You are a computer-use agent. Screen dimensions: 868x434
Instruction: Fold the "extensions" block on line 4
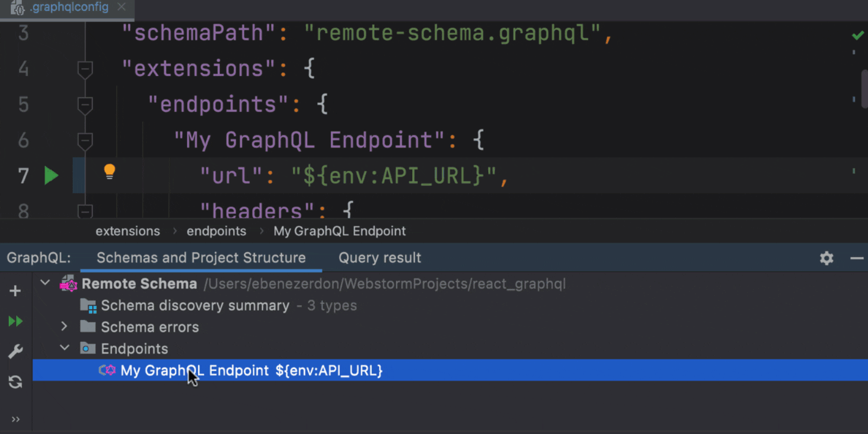coord(85,69)
